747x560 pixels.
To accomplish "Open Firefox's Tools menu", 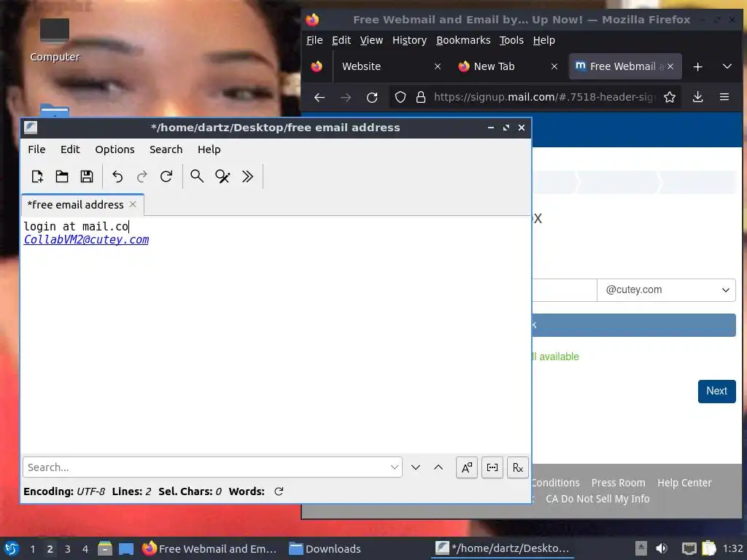I will [511, 41].
